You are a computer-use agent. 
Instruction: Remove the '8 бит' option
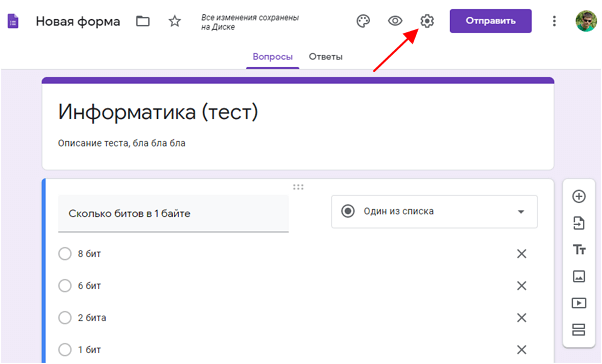coord(521,254)
